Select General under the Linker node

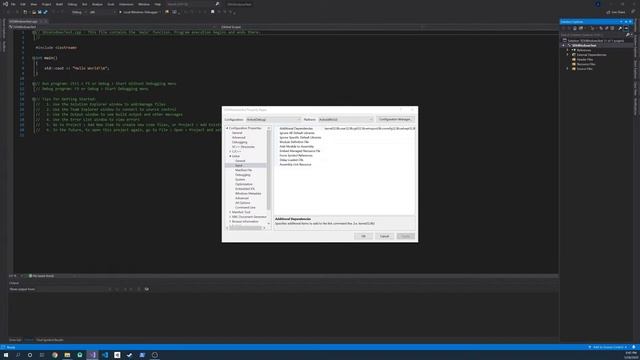click(240, 161)
